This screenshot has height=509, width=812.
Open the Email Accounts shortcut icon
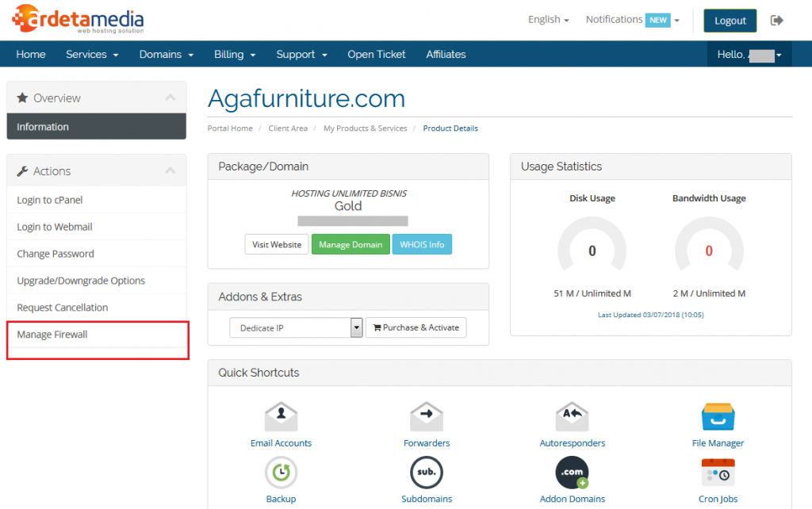point(281,417)
